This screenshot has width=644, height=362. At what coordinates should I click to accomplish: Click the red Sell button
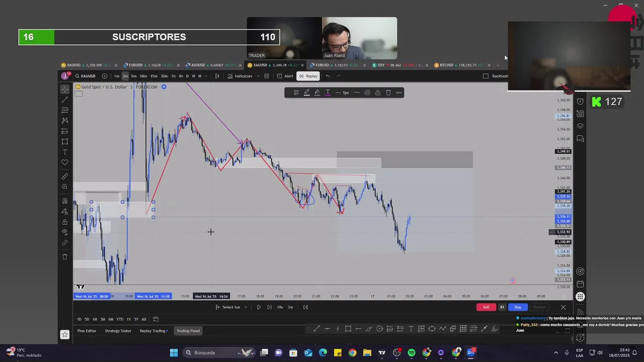486,307
